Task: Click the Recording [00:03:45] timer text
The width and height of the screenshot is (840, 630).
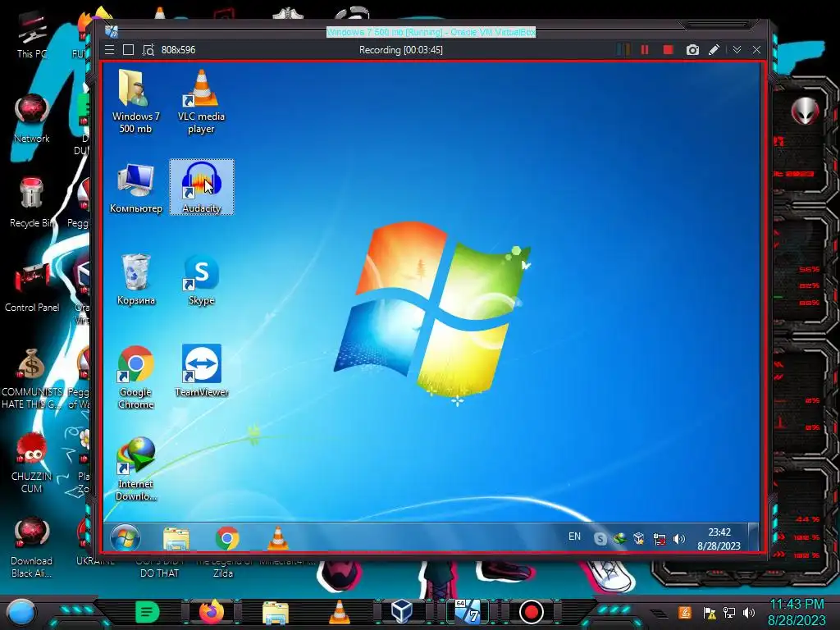Action: [x=400, y=50]
